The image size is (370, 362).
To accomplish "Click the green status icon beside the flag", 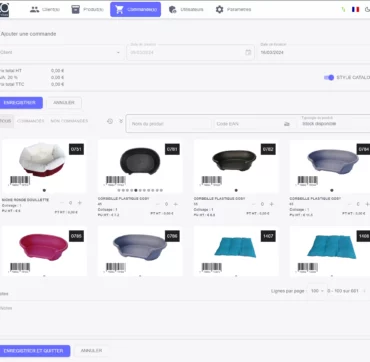I will pyautogui.click(x=343, y=9).
